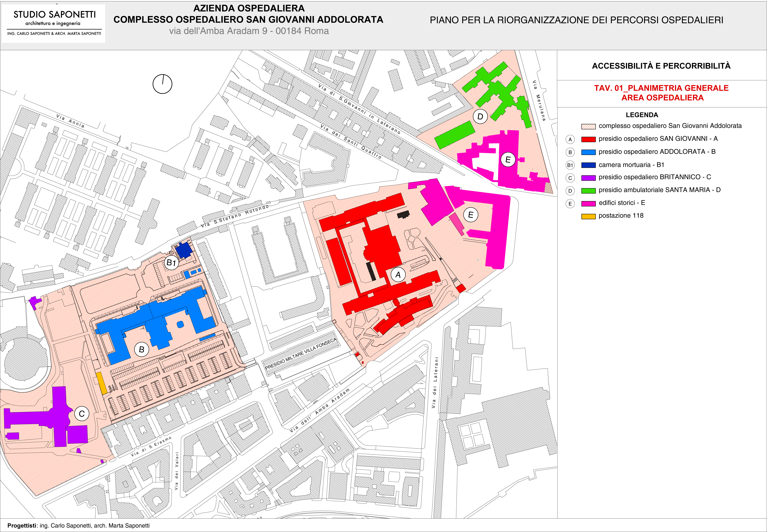The image size is (767, 532).
Task: Click the legend text 'presidio ospedaliero BRITANNICO - C'
Action: tap(655, 177)
